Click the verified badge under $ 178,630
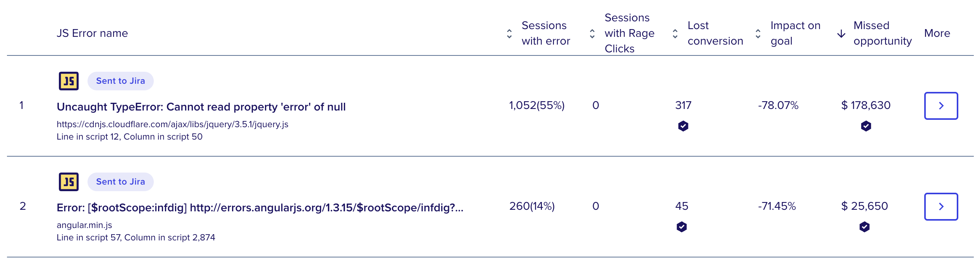This screenshot has width=980, height=266. pos(866,126)
